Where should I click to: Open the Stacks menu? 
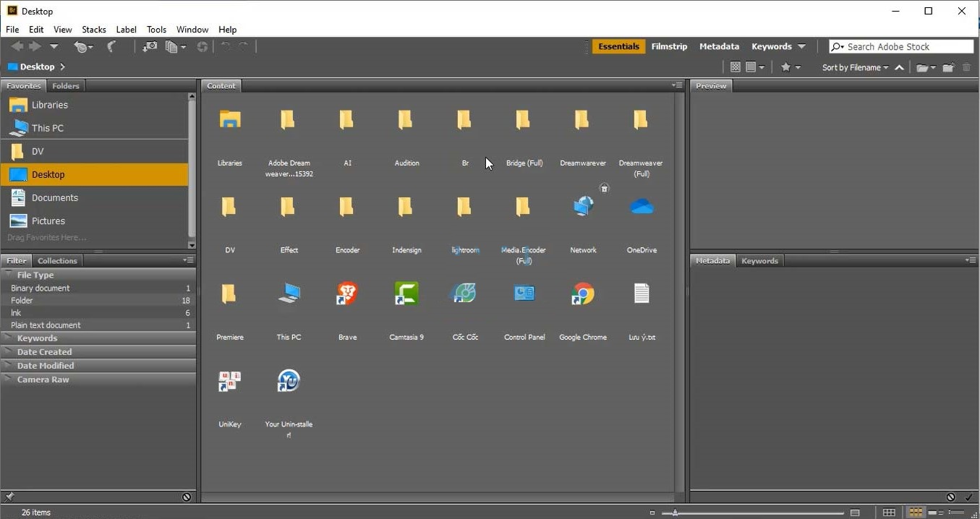94,30
